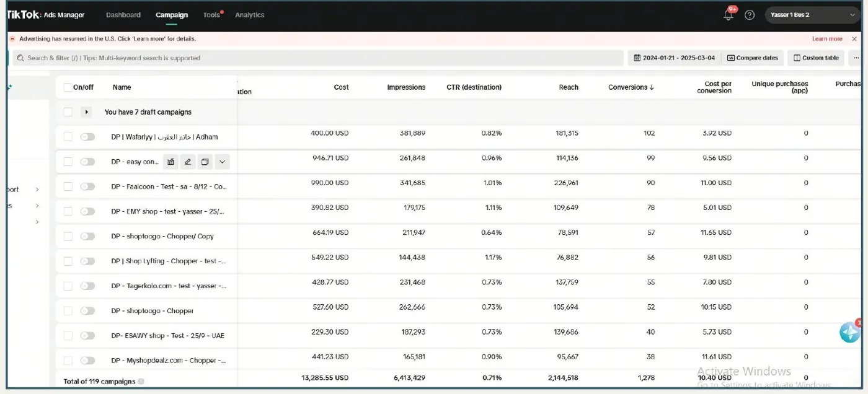Viewport: 868px width, 394px height.
Task: View data for the DP - easy con campaign
Action: [170, 162]
